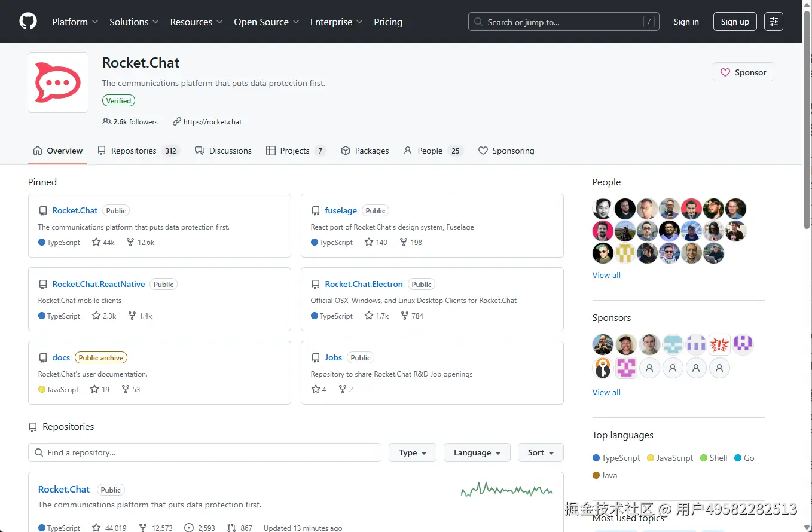Click View all under Sponsors
The height and width of the screenshot is (532, 812).
point(606,392)
